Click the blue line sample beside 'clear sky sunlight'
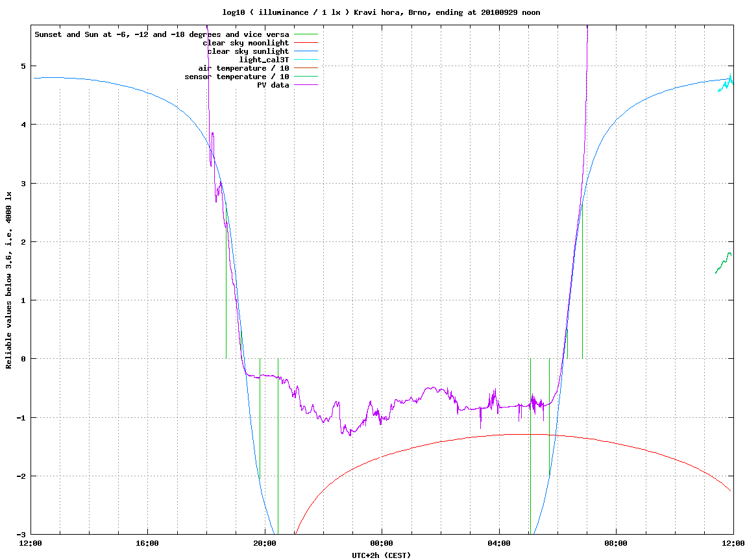 (x=306, y=51)
